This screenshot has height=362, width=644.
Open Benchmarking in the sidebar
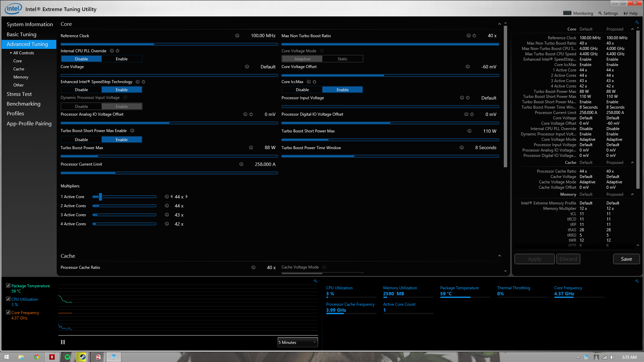(23, 104)
